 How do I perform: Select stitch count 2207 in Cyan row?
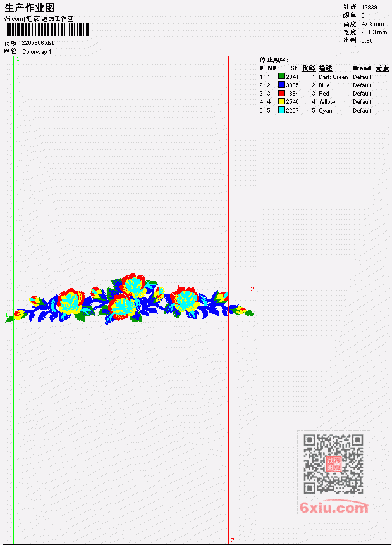pos(292,111)
